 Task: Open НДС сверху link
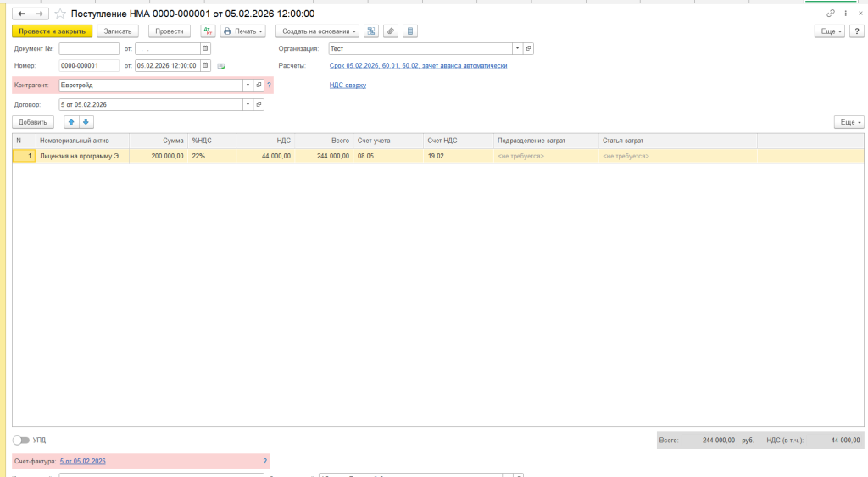[x=348, y=86]
